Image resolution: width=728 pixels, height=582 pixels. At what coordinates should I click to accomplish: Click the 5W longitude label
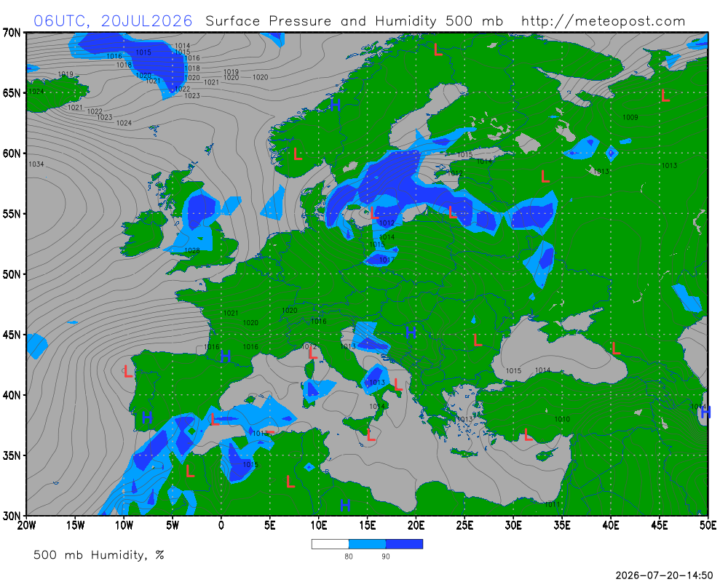click(173, 525)
